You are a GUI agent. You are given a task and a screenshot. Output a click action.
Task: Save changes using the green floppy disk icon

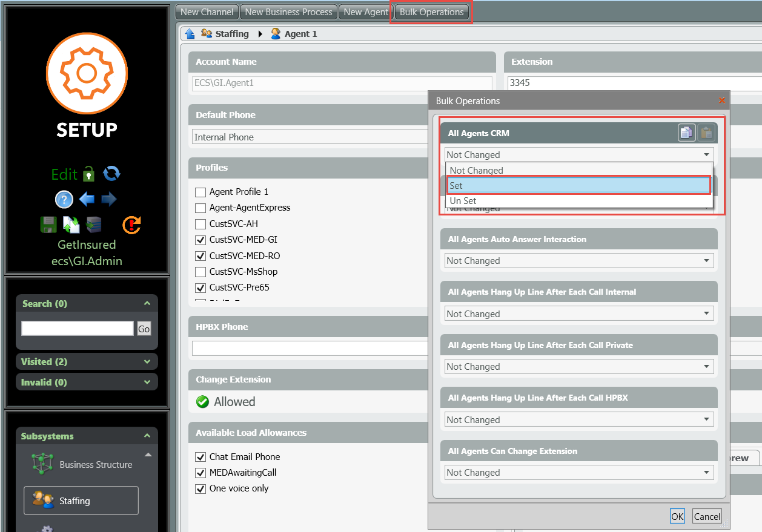tap(48, 225)
